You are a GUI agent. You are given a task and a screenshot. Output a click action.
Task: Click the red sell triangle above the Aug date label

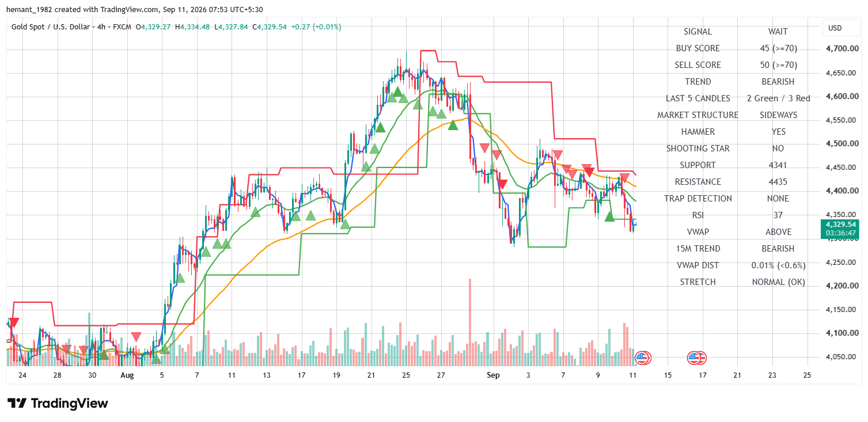136,337
